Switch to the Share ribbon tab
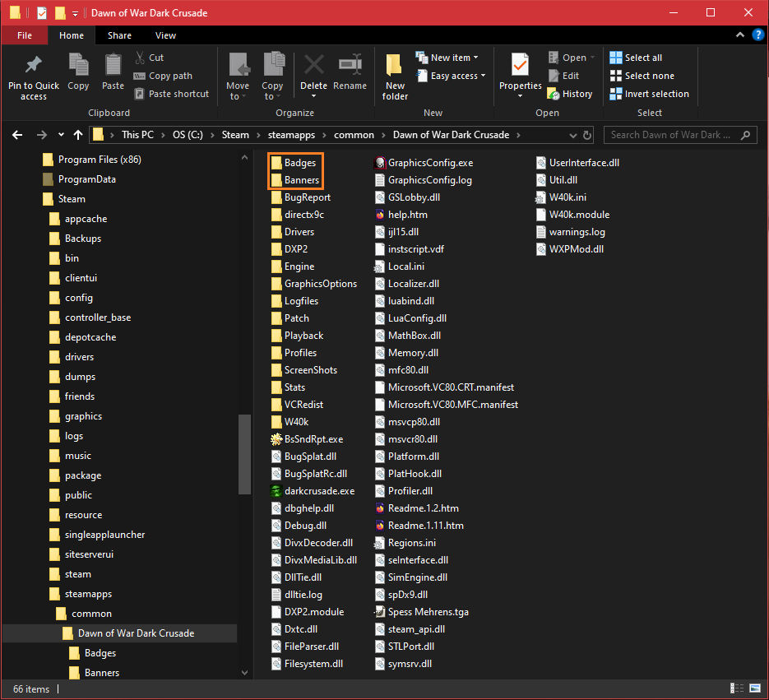Image resolution: width=769 pixels, height=700 pixels. point(119,35)
